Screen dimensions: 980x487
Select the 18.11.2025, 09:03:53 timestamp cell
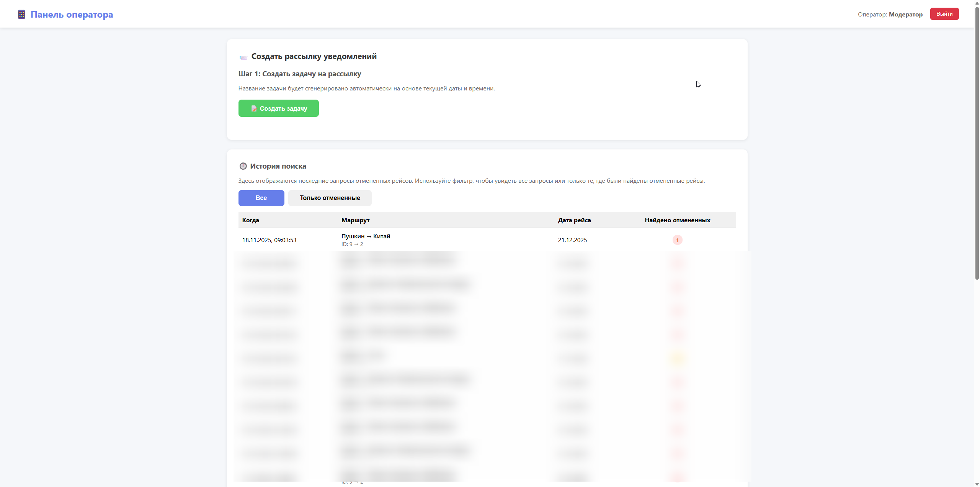pos(269,240)
